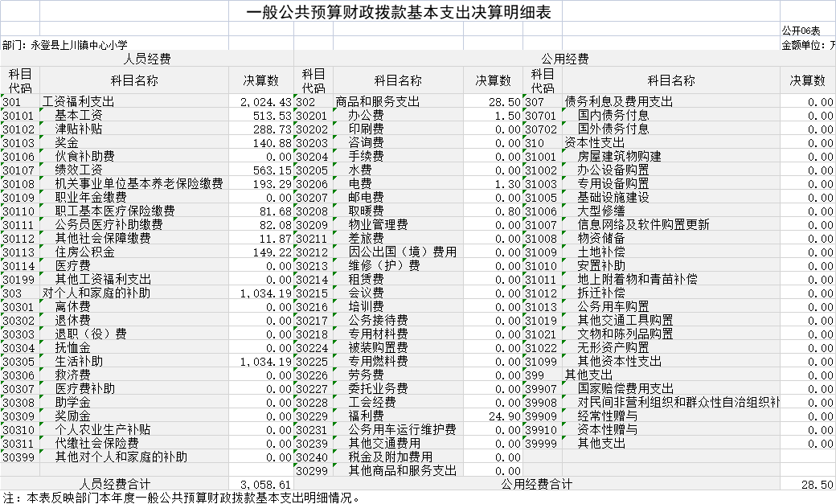
Task: Click the 对个人和家庭的补助 cell
Action: tap(96, 293)
